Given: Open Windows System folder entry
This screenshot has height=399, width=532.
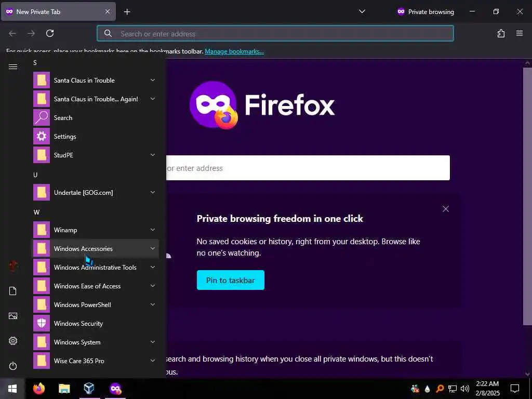Looking at the screenshot, I should 95,342.
